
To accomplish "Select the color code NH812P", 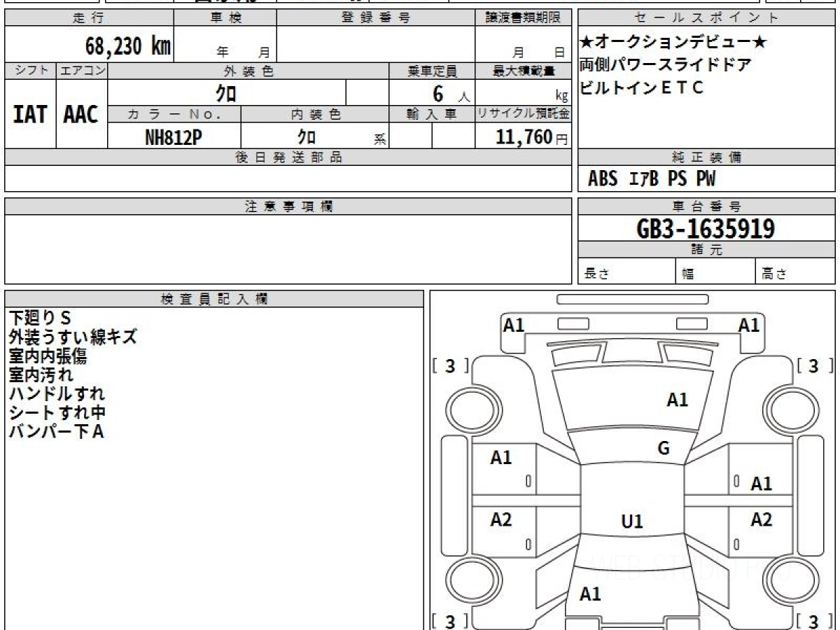I will pos(174,137).
